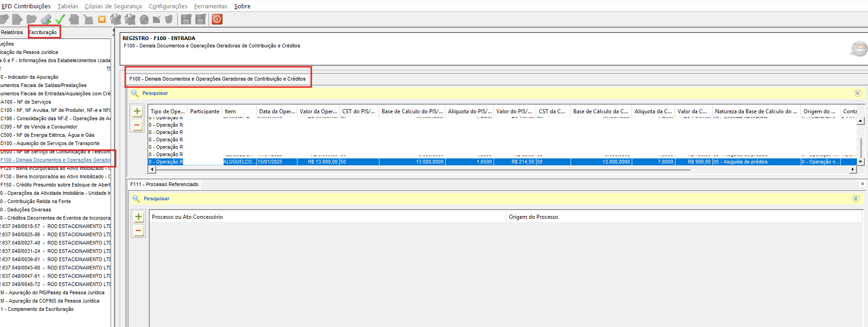Viewport: 868px width, 327px height.
Task: Open the Ferramentas menu
Action: tap(210, 6)
